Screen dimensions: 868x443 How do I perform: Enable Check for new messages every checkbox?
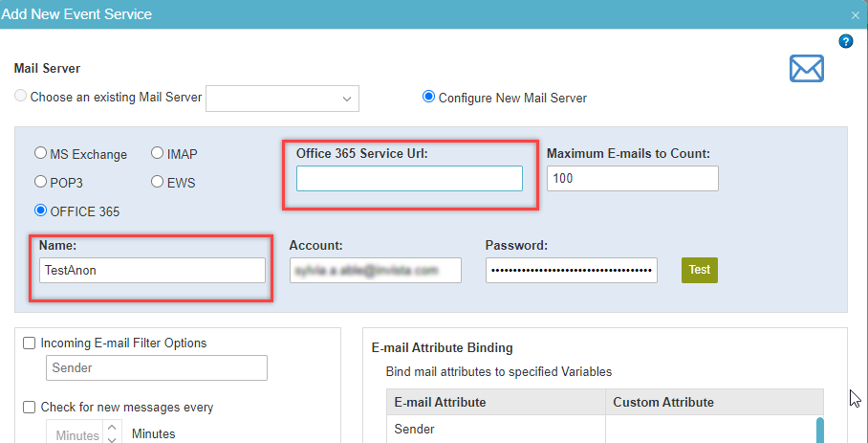click(x=30, y=407)
